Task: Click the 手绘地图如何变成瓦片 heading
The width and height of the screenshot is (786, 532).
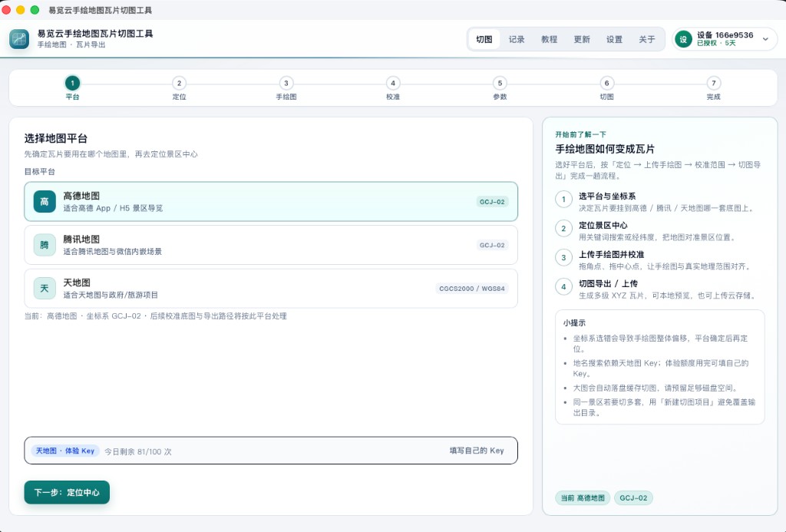Action: point(605,149)
